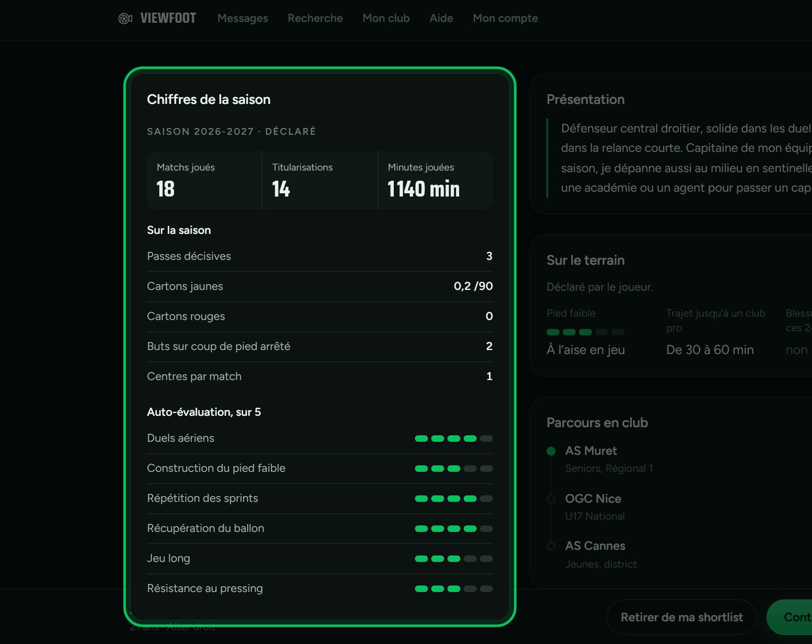The image size is (812, 644).
Task: Click the De 30 à 60 min value
Action: pyautogui.click(x=710, y=350)
